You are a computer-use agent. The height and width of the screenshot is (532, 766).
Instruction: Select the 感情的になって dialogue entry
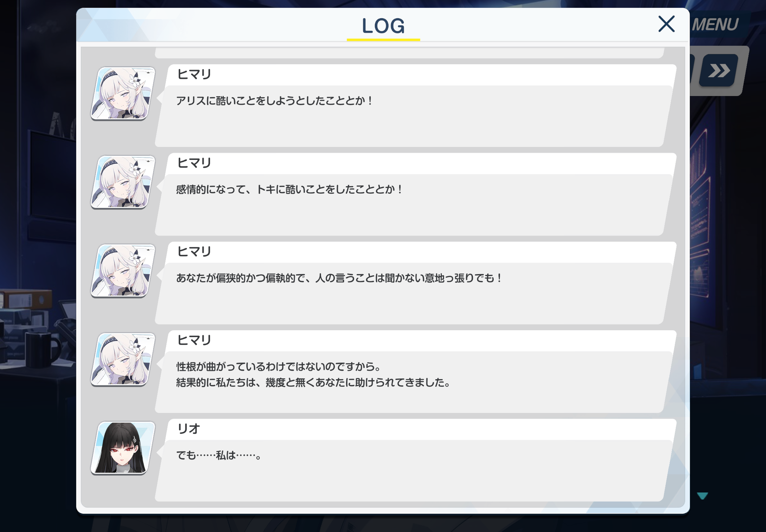click(416, 194)
